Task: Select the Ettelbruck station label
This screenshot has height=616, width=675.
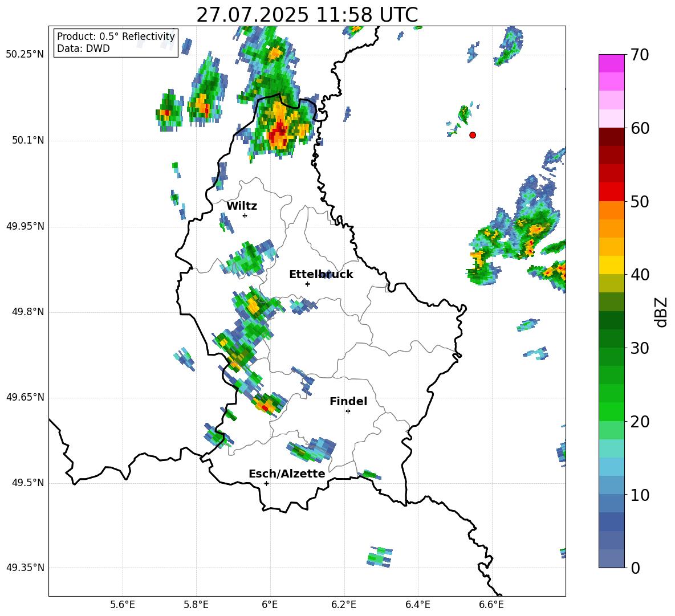Action: point(321,275)
